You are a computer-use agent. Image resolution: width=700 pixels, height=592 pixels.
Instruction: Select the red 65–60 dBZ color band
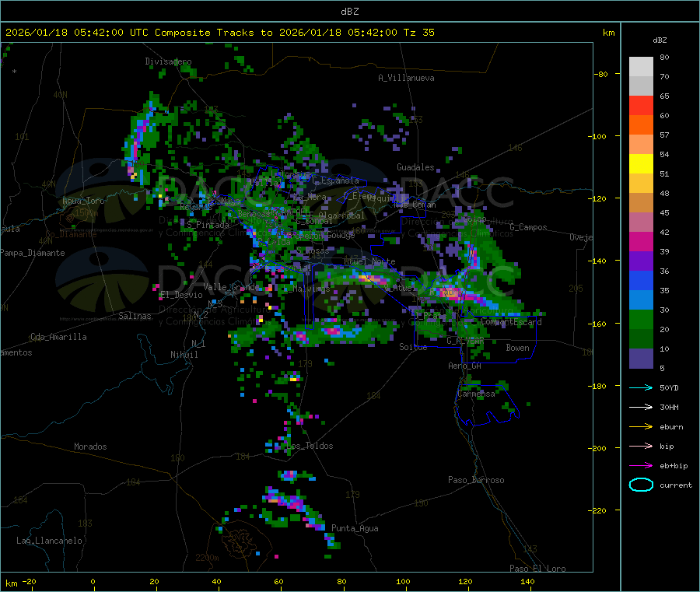(641, 105)
